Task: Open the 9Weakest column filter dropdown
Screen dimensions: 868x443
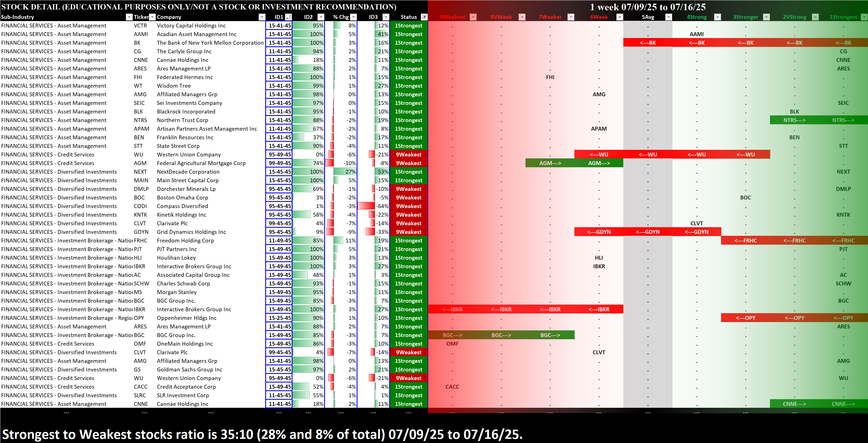Action: pyautogui.click(x=473, y=17)
